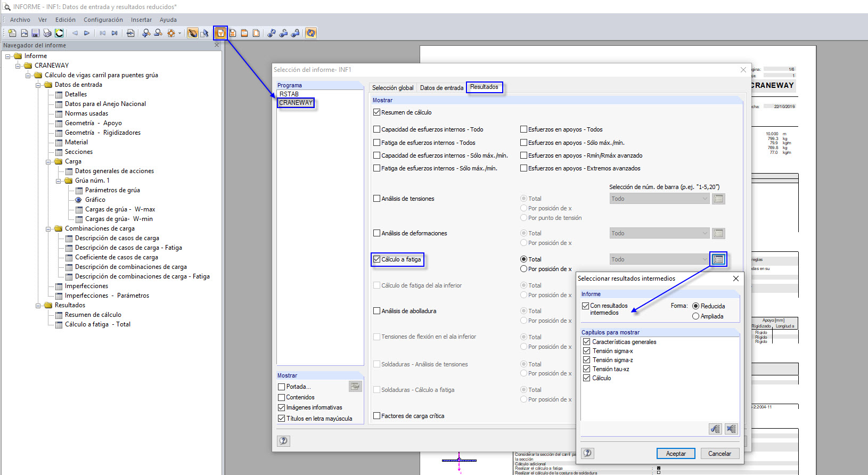Switch to Selección global tab
Viewport: 868px width, 475px height.
[392, 88]
